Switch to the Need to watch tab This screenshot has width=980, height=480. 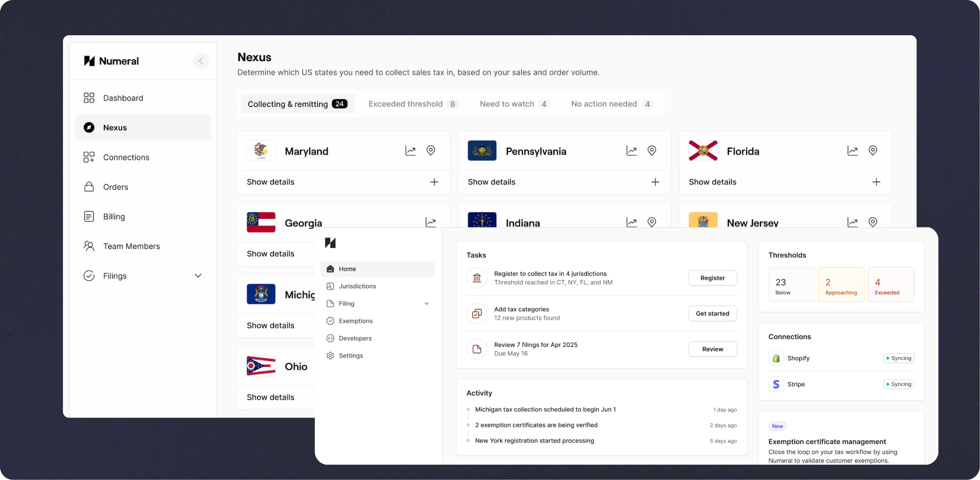(514, 104)
